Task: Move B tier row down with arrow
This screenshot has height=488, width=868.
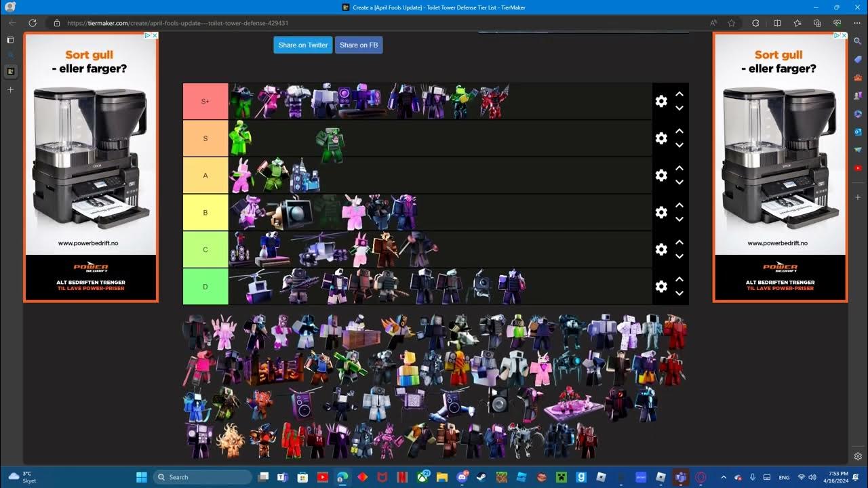Action: coord(679,219)
